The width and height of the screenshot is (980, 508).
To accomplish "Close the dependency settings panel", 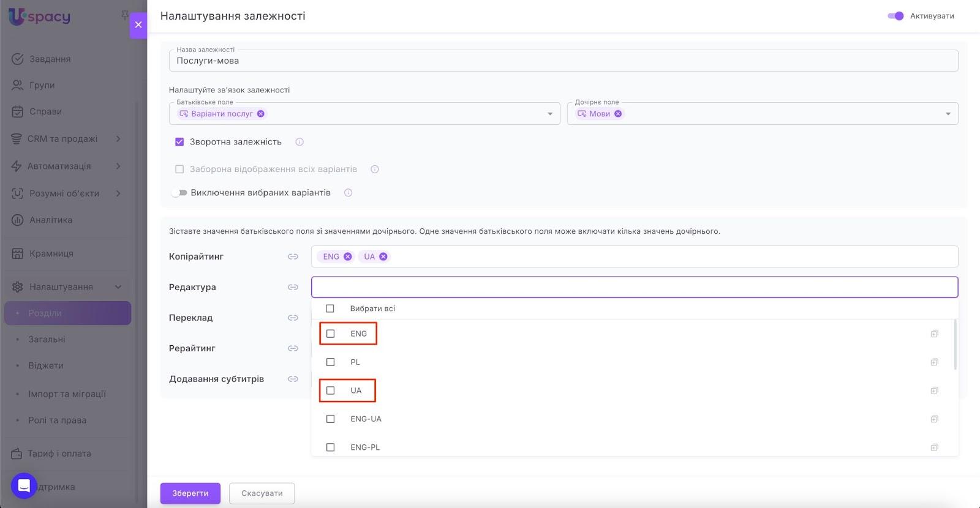I will pos(138,25).
